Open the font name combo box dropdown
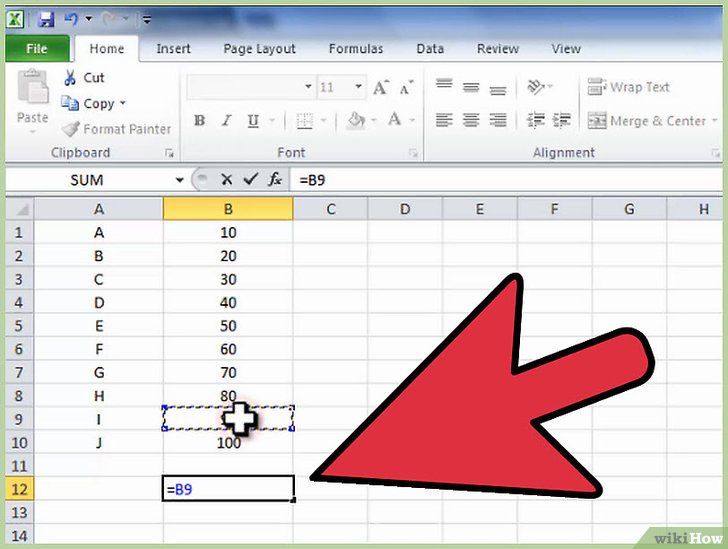Image resolution: width=728 pixels, height=549 pixels. point(308,86)
